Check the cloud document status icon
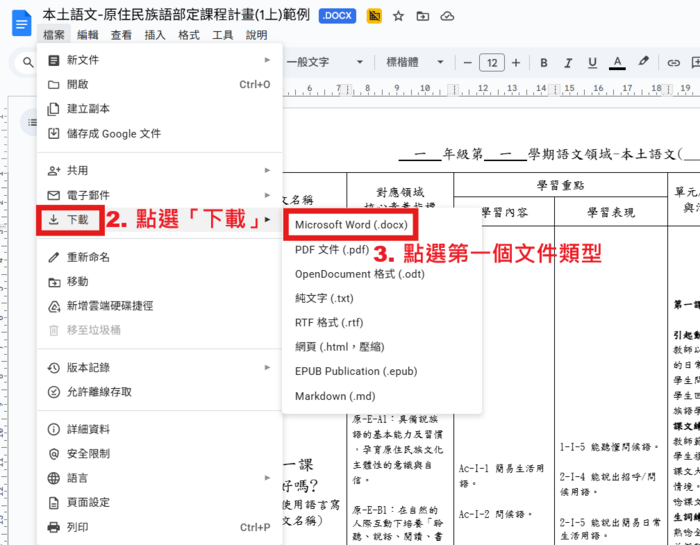 click(447, 17)
